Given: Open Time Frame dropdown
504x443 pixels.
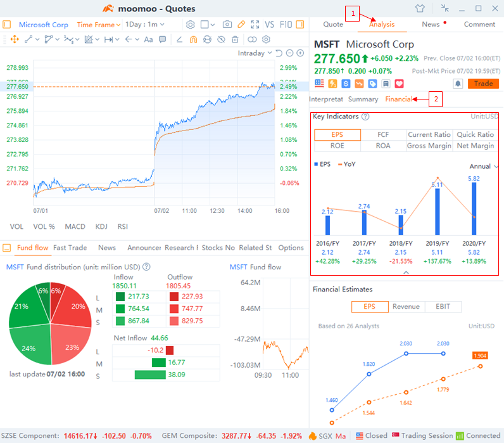Looking at the screenshot, I should pos(98,25).
